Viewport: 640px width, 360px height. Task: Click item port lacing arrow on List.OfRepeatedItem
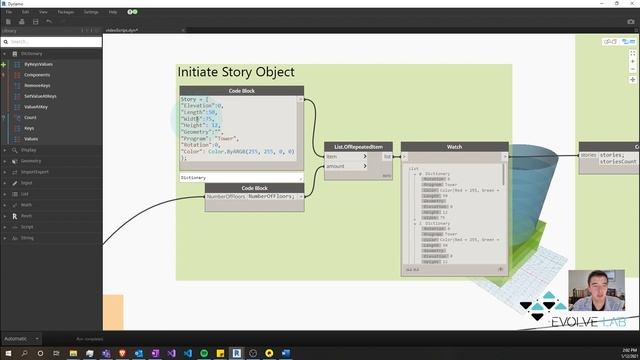coord(364,156)
